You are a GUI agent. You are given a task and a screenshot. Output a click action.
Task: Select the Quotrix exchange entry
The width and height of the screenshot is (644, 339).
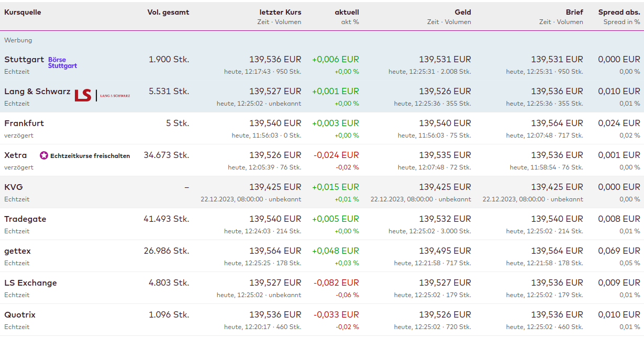pyautogui.click(x=20, y=315)
